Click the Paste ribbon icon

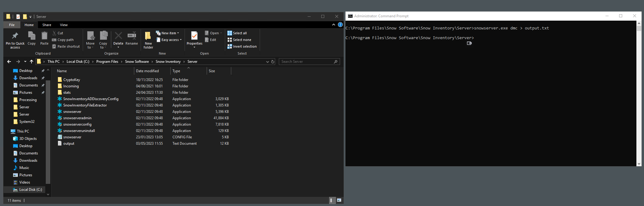[44, 39]
